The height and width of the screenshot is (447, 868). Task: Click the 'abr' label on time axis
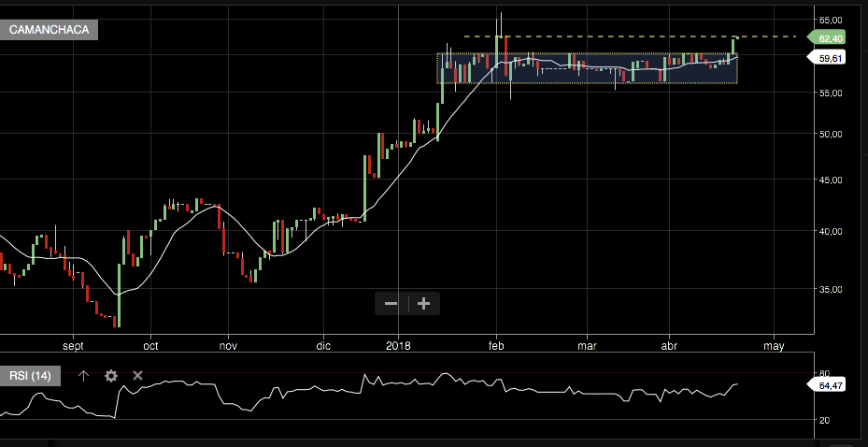pos(670,345)
